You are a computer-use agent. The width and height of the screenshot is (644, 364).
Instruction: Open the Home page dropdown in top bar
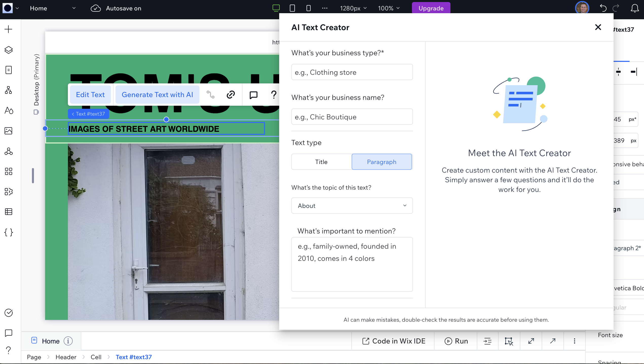click(x=53, y=8)
